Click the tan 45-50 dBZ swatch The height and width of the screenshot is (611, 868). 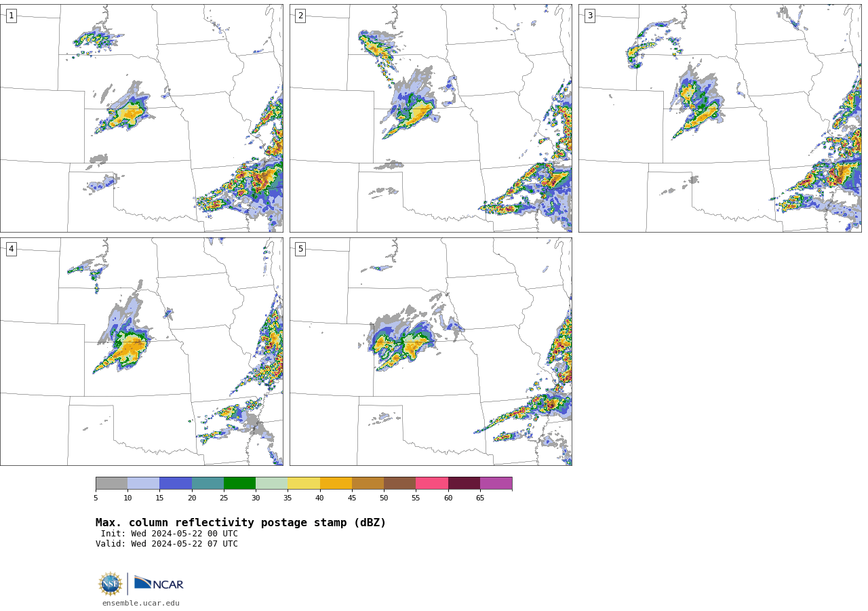click(x=368, y=483)
